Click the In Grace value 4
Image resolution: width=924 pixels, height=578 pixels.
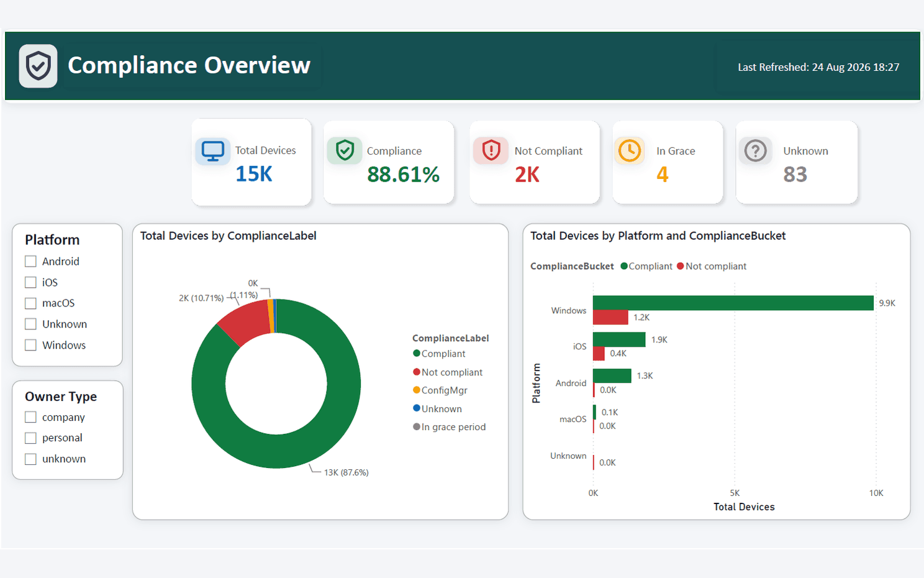663,175
